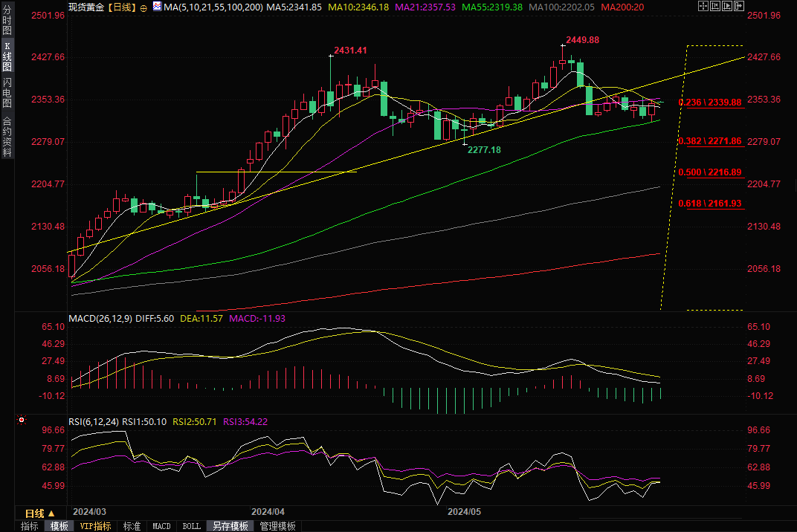Open the 闪电图 side tab
Image resolution: width=797 pixels, height=532 pixels.
tap(7, 92)
